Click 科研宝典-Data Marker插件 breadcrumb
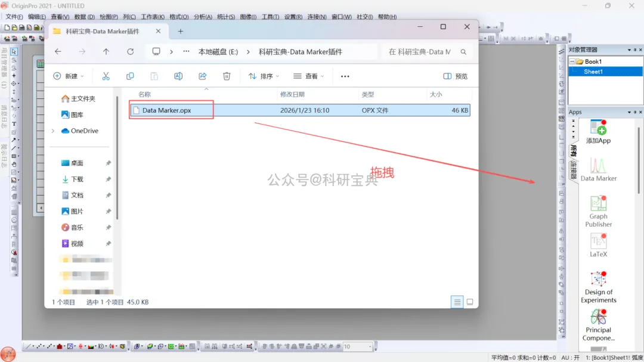This screenshot has width=644, height=362. coord(300,52)
